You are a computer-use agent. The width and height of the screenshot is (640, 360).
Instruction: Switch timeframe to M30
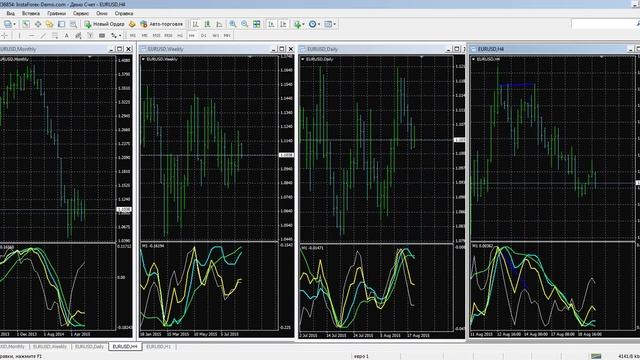[168, 36]
